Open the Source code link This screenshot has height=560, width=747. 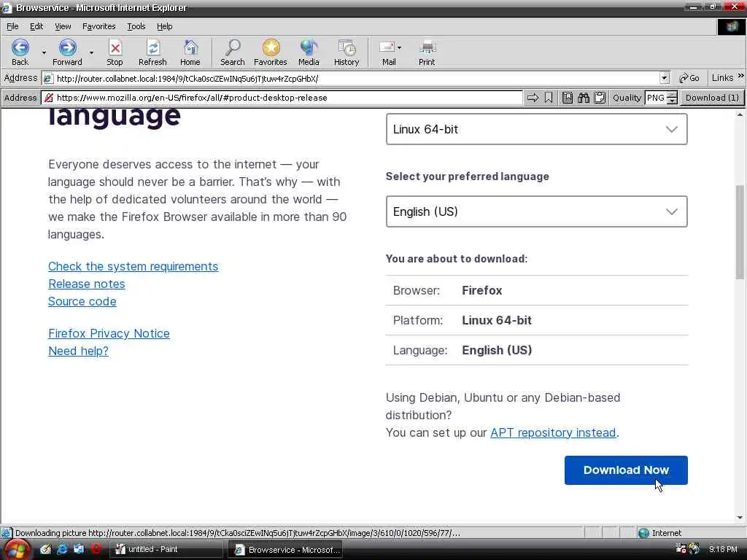(82, 301)
